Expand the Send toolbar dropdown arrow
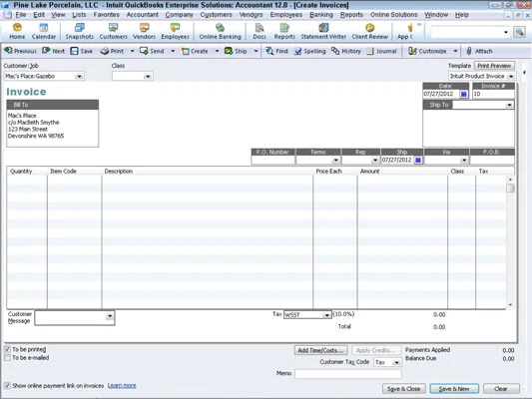532x399 pixels. 173,51
